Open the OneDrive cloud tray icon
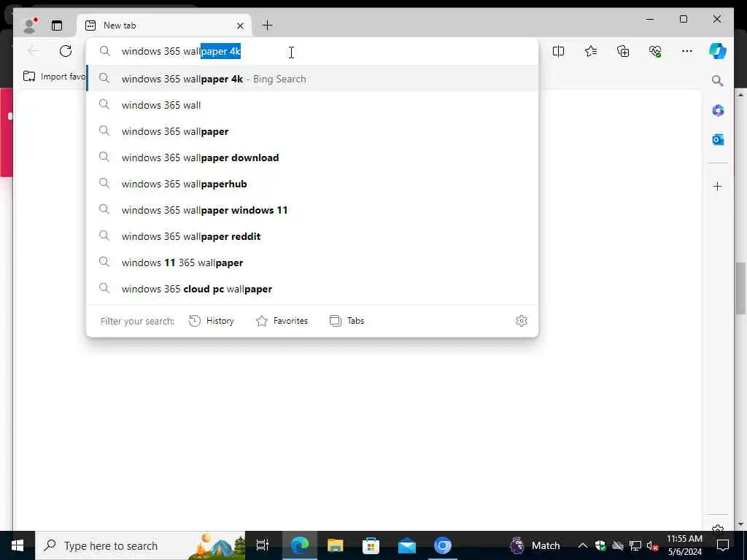The image size is (747, 560). coord(618,545)
